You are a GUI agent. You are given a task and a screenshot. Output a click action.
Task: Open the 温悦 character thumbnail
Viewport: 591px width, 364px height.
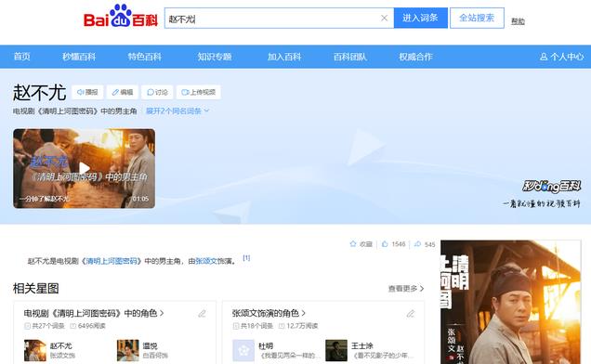pyautogui.click(x=128, y=350)
